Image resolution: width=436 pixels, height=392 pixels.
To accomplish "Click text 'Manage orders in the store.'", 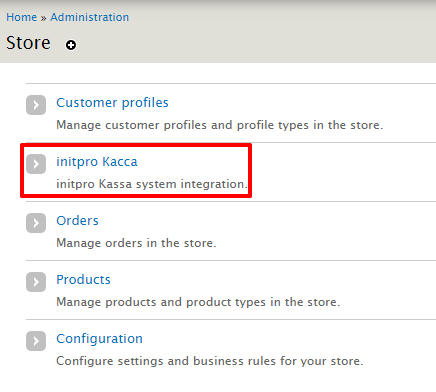I will (x=136, y=243).
